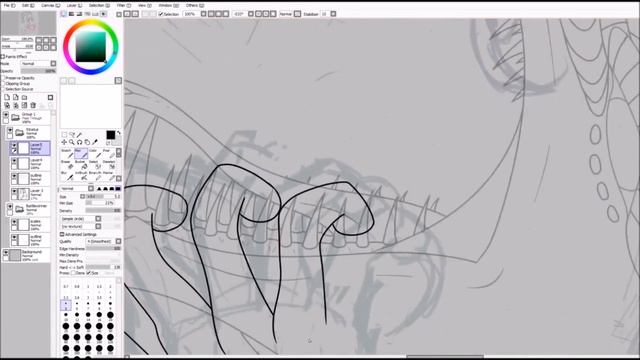The width and height of the screenshot is (640, 360).
Task: Toggle the Selection checkbox in the toolbar
Action: pyautogui.click(x=161, y=14)
